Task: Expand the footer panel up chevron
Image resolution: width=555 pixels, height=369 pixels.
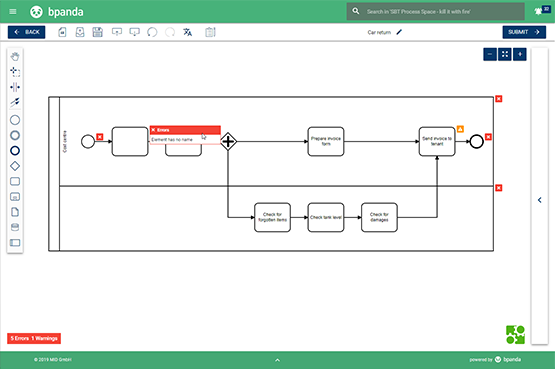Action: [278, 360]
